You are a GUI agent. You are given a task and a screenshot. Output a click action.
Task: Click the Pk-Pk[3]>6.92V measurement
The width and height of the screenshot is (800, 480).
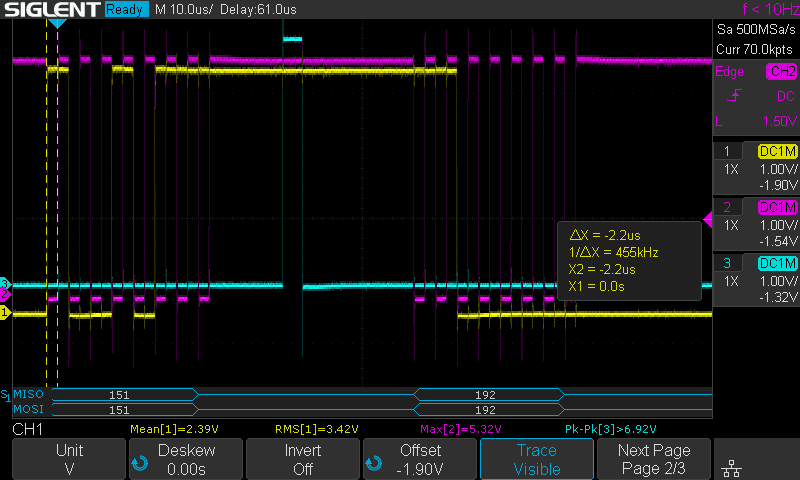[x=610, y=429]
